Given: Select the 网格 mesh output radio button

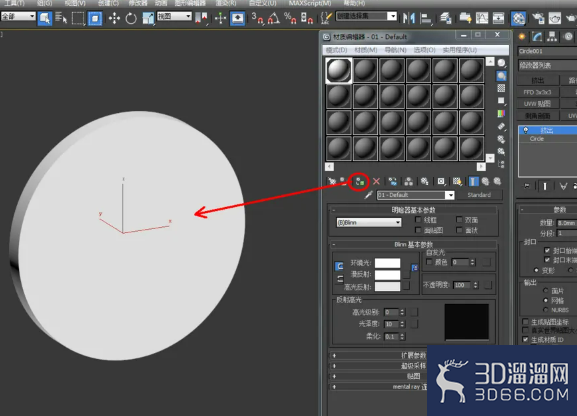Looking at the screenshot, I should pos(546,300).
